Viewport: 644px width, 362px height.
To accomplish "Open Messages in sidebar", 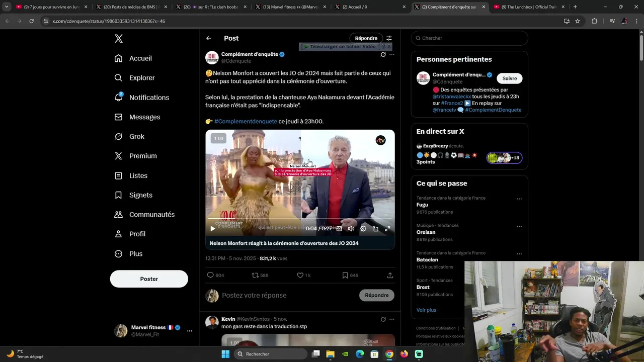I will tap(137, 117).
